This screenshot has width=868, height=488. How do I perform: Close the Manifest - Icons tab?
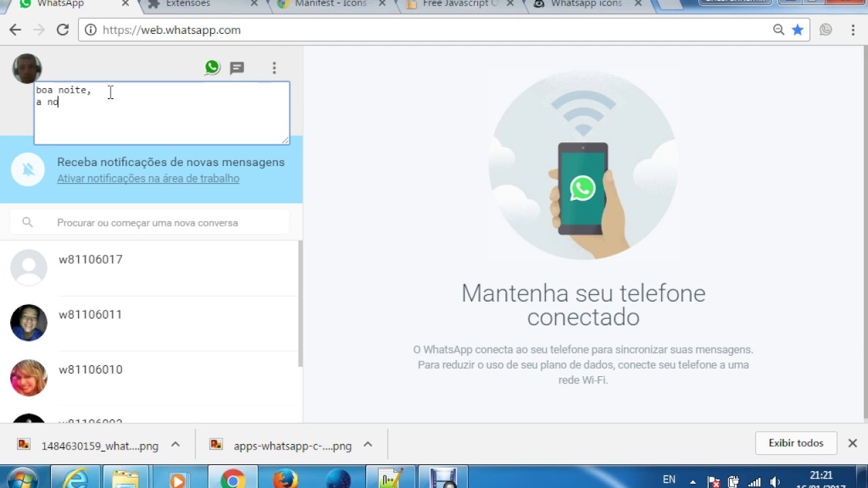pos(381,4)
